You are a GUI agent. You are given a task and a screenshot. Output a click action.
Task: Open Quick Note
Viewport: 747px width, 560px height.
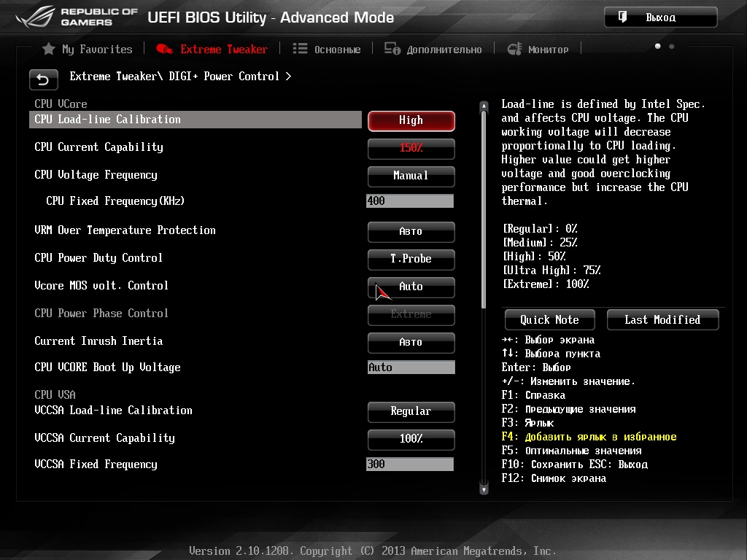(550, 319)
